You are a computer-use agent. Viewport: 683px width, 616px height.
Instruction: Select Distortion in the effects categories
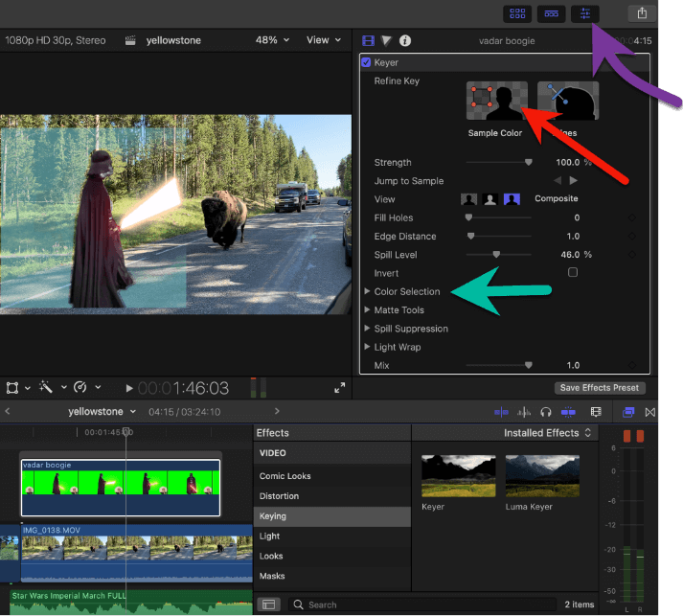[279, 496]
